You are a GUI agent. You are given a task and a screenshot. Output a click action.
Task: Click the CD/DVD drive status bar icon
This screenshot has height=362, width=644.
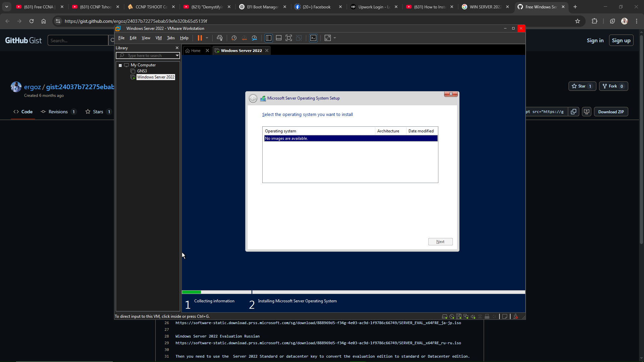(452, 316)
